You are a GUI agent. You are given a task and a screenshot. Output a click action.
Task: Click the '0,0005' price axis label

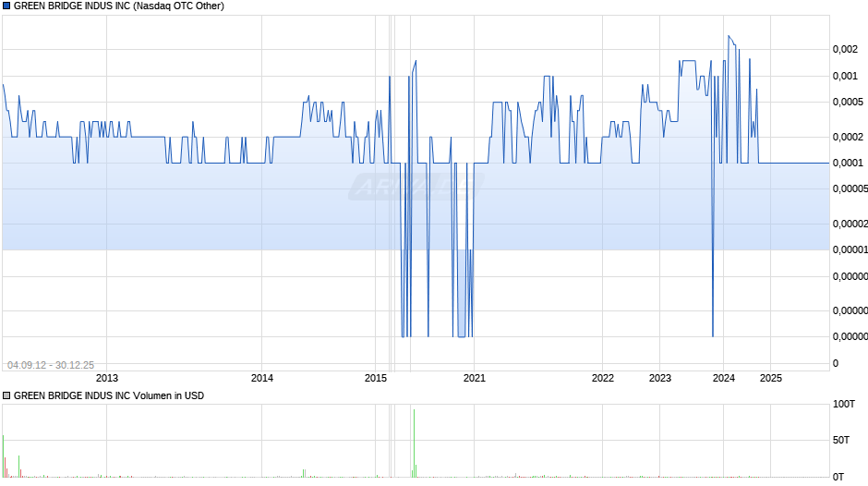(x=848, y=102)
